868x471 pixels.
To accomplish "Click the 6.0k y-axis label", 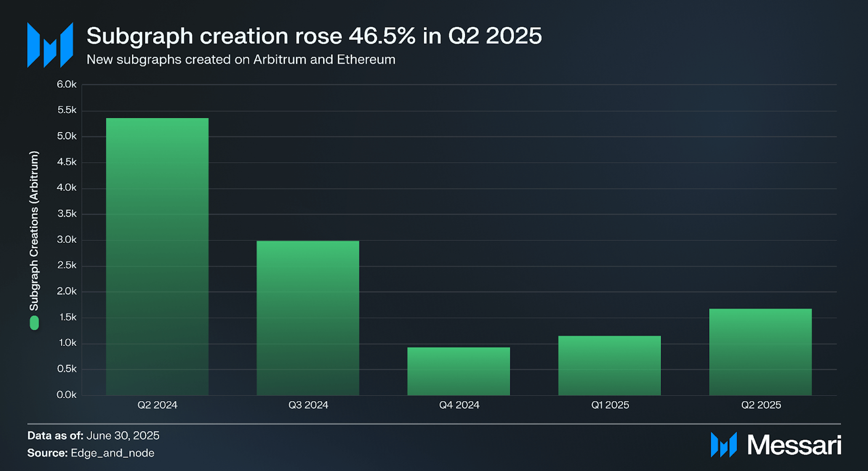I will pos(66,84).
